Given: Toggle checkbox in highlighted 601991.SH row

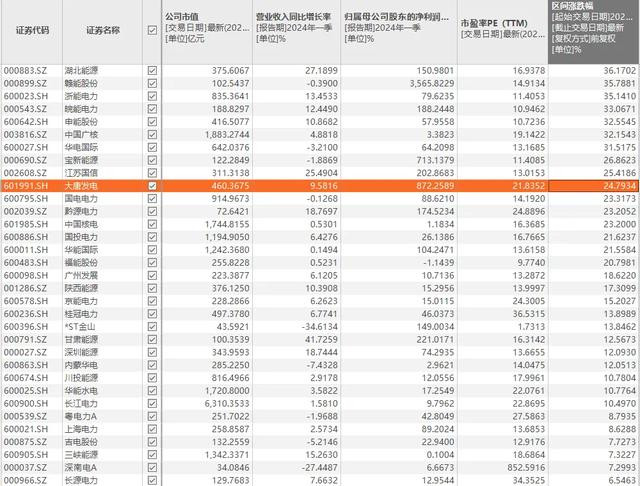Looking at the screenshot, I should 152,186.
